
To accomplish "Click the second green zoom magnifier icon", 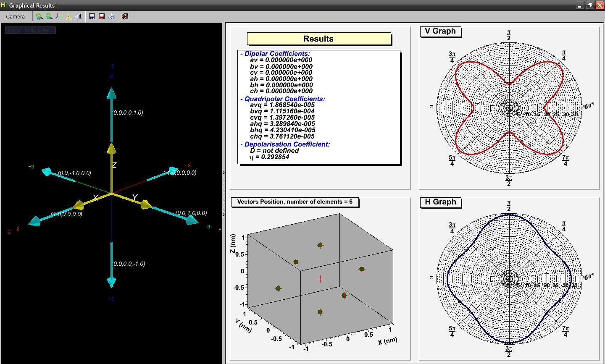I will [49, 16].
